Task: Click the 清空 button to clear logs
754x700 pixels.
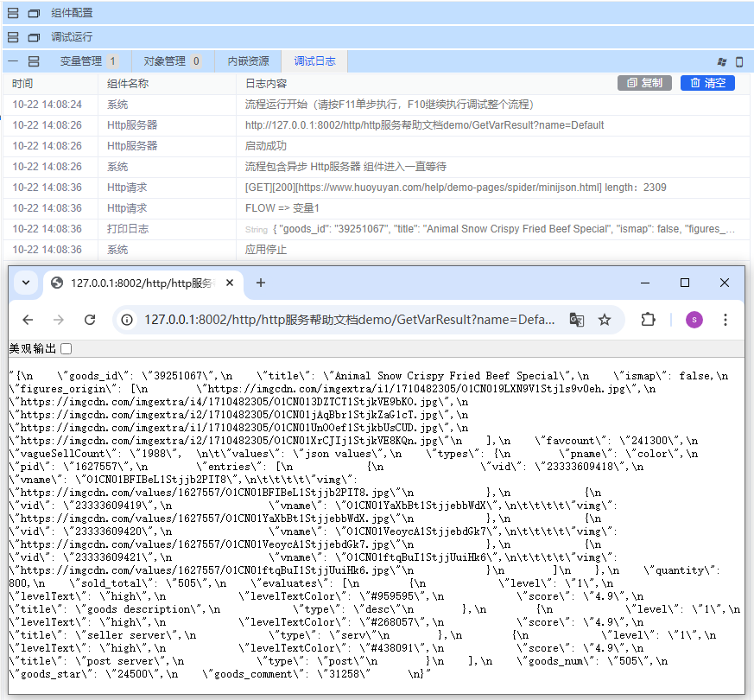Action: point(707,83)
